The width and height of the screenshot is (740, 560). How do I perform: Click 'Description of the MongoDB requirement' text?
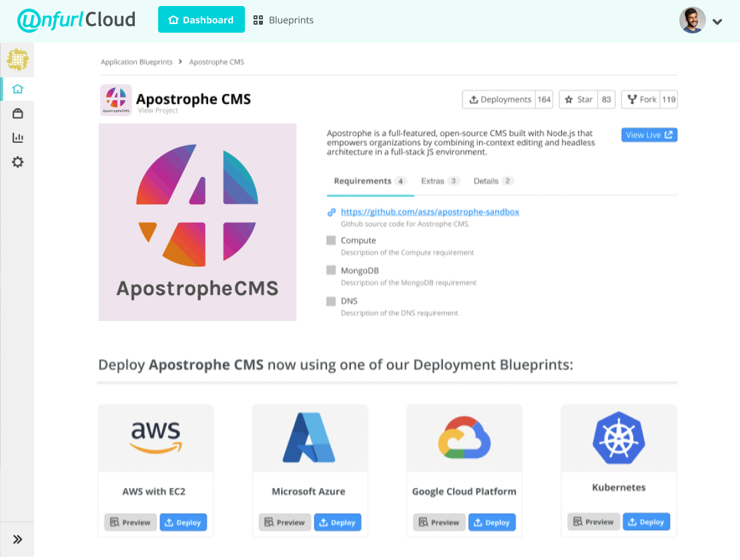(x=408, y=283)
